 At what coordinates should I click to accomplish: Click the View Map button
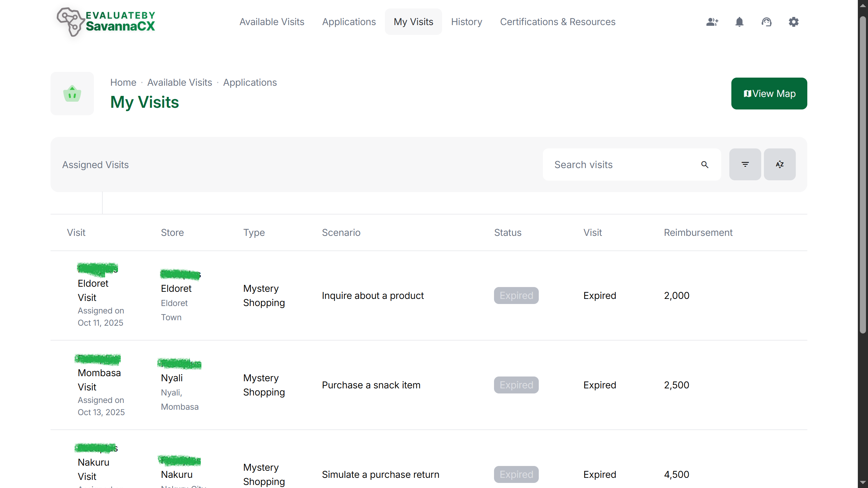[769, 94]
